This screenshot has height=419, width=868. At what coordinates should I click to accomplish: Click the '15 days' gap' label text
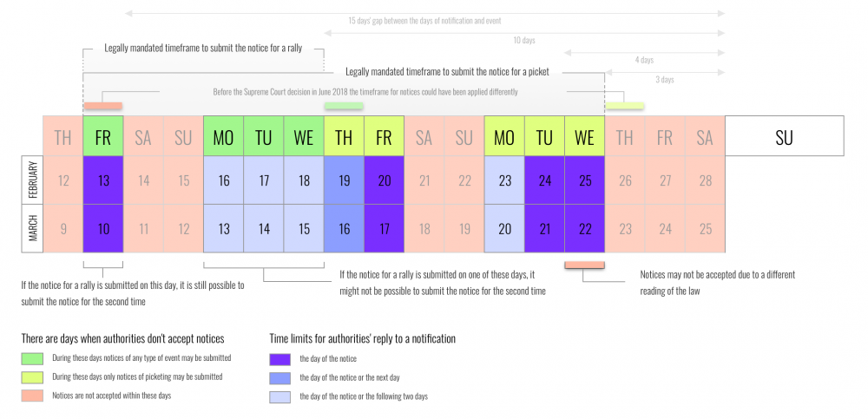(424, 20)
